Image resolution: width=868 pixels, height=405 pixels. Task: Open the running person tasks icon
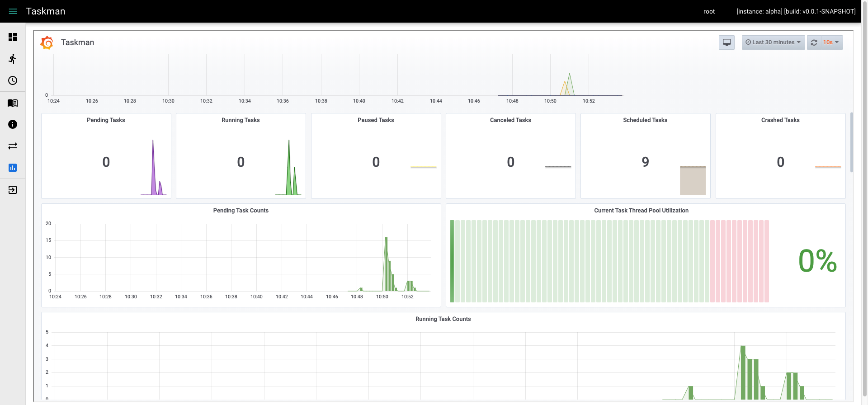click(x=13, y=59)
